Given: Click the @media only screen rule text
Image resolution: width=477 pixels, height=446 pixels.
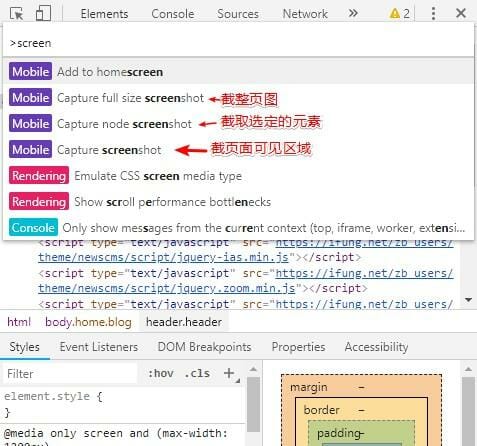Looking at the screenshot, I should coord(116,433).
